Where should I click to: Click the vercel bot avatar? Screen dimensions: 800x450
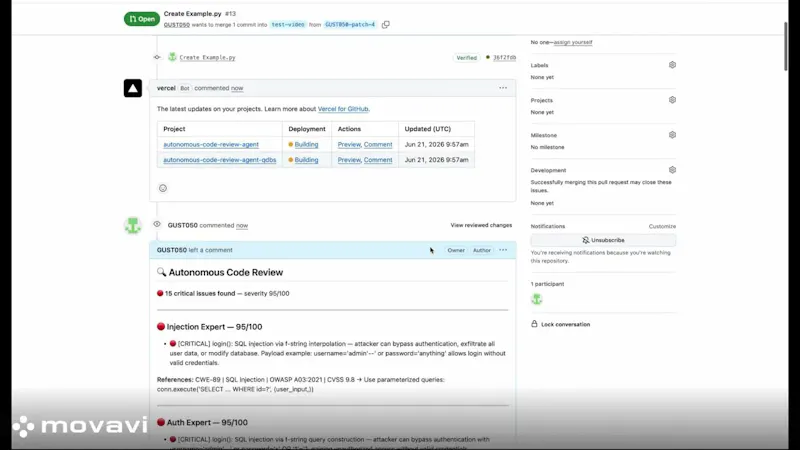click(x=133, y=88)
